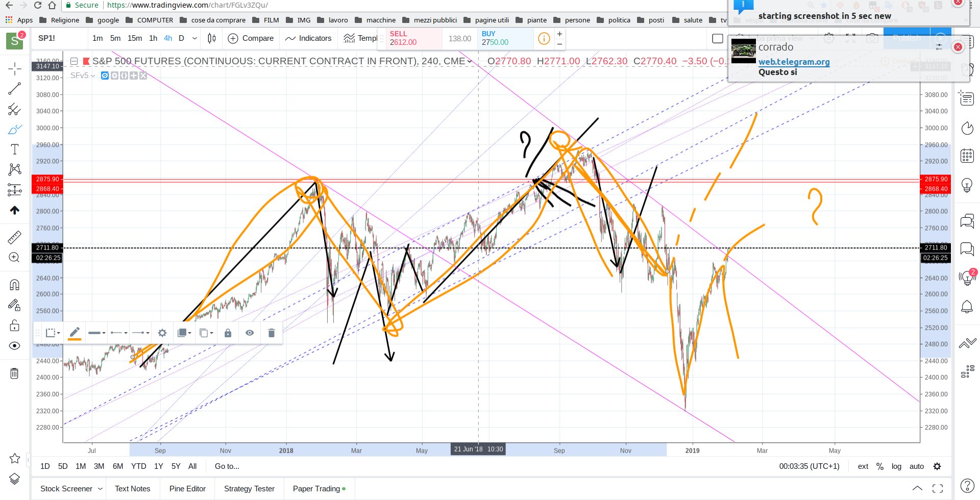
Task: Click the SP1! symbol search field
Action: coord(59,38)
